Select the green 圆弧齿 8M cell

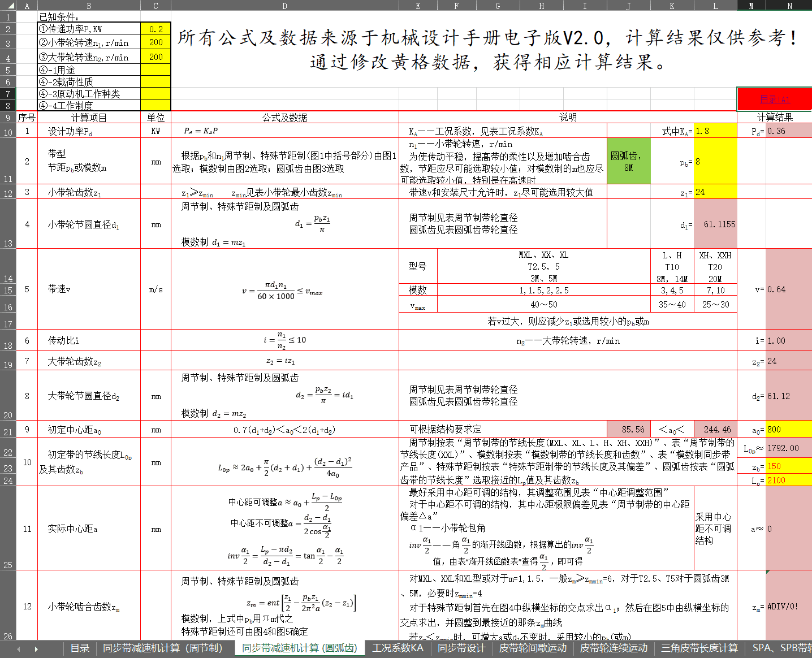[x=628, y=161]
